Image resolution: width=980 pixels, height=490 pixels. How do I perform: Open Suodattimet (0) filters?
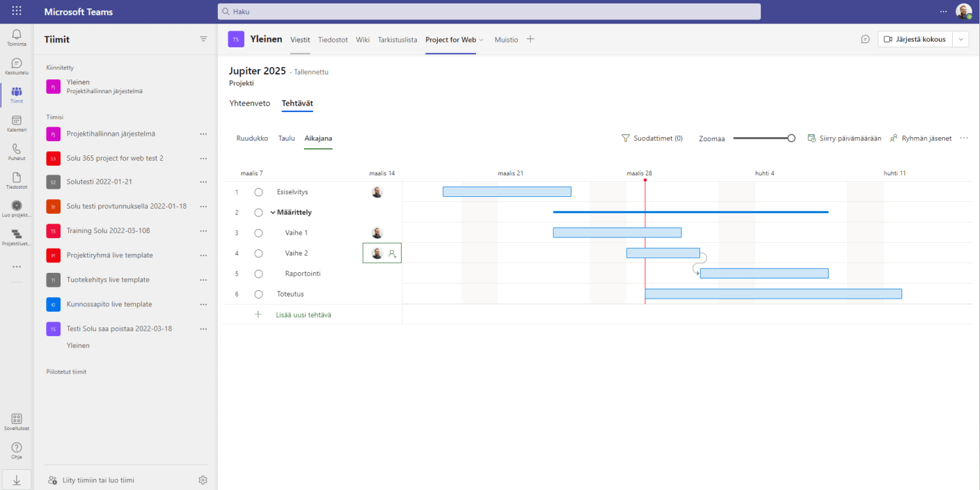(x=652, y=138)
